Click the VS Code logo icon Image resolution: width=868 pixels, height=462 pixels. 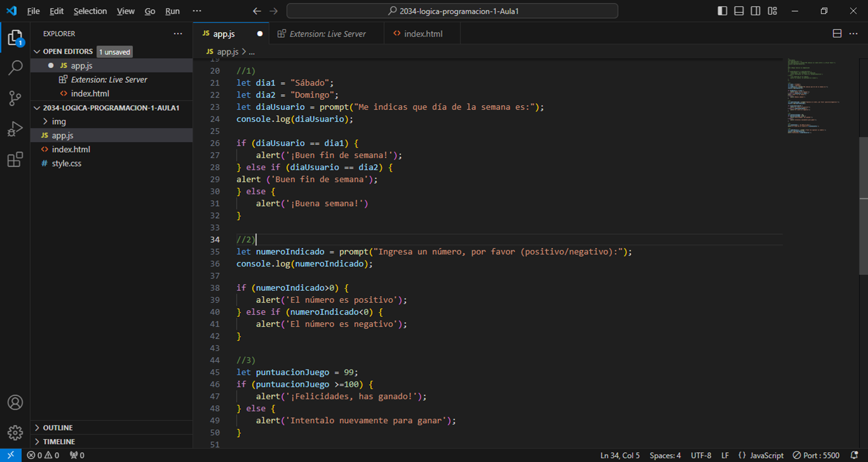[11, 11]
